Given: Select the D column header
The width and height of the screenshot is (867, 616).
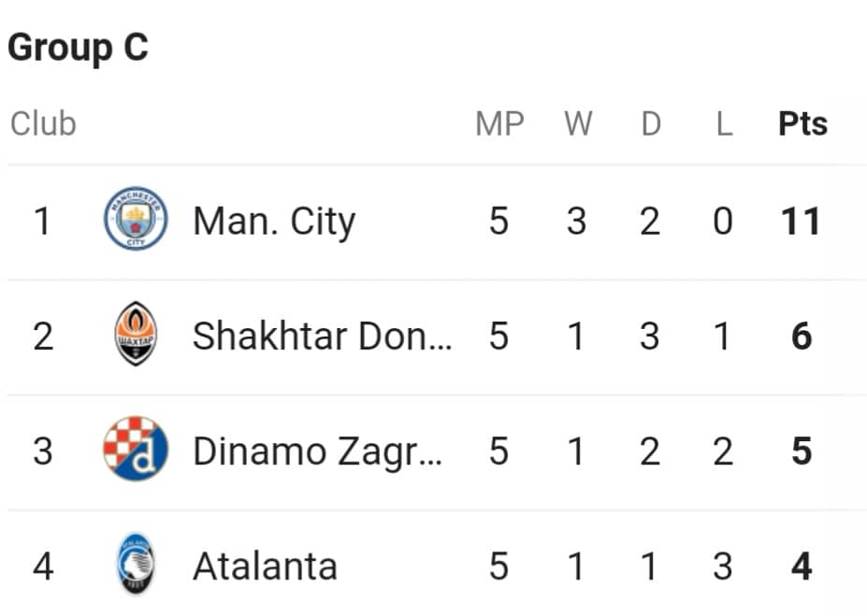Looking at the screenshot, I should (x=651, y=123).
